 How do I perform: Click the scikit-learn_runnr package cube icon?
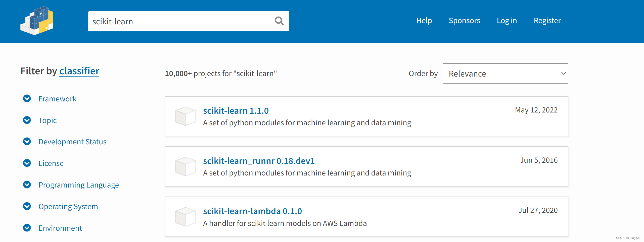tap(185, 166)
